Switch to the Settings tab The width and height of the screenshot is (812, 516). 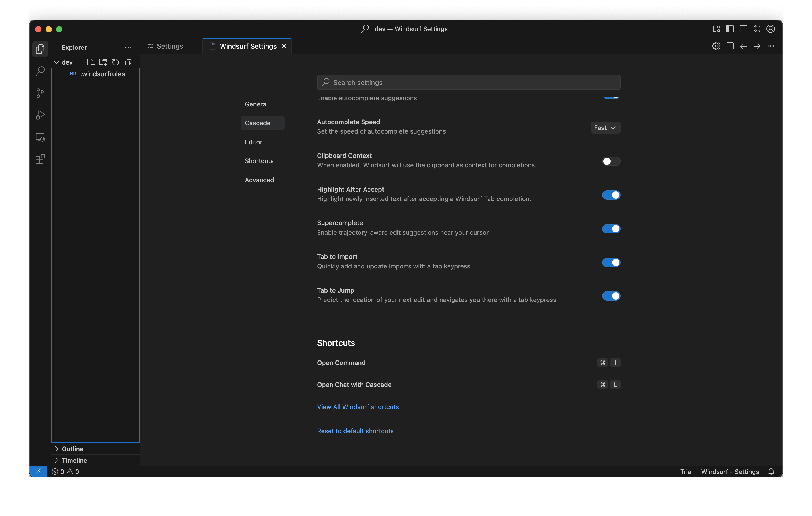[170, 46]
